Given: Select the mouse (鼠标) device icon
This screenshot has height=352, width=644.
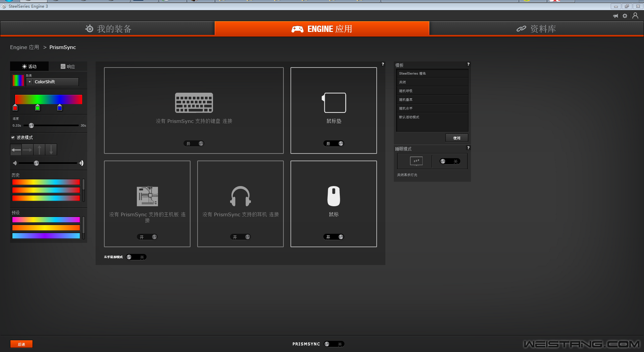Looking at the screenshot, I should click(333, 196).
